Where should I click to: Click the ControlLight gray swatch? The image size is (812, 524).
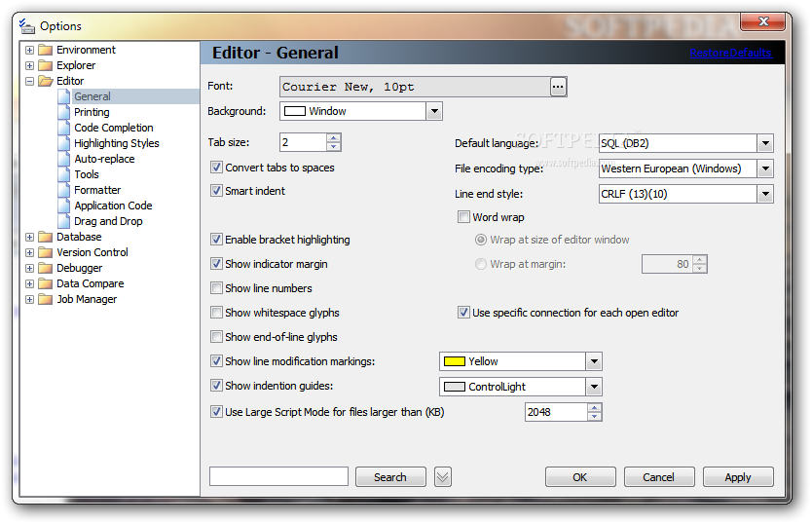coord(454,387)
